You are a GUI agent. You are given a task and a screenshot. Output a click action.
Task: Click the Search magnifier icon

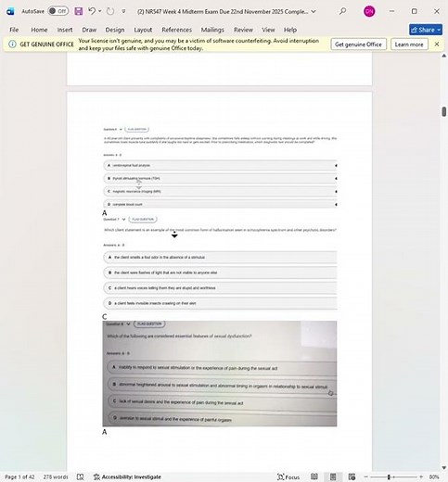click(342, 11)
